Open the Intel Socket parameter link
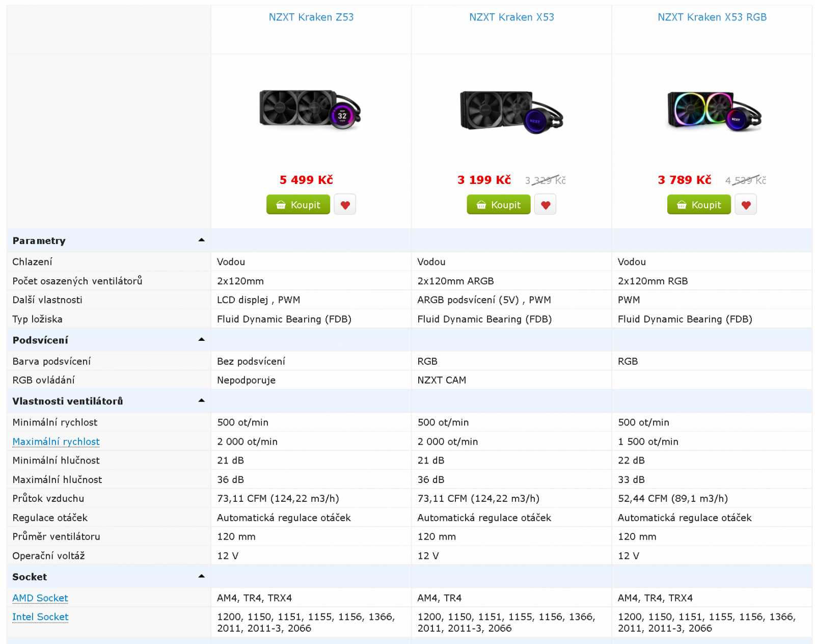This screenshot has height=644, width=815. pos(40,617)
